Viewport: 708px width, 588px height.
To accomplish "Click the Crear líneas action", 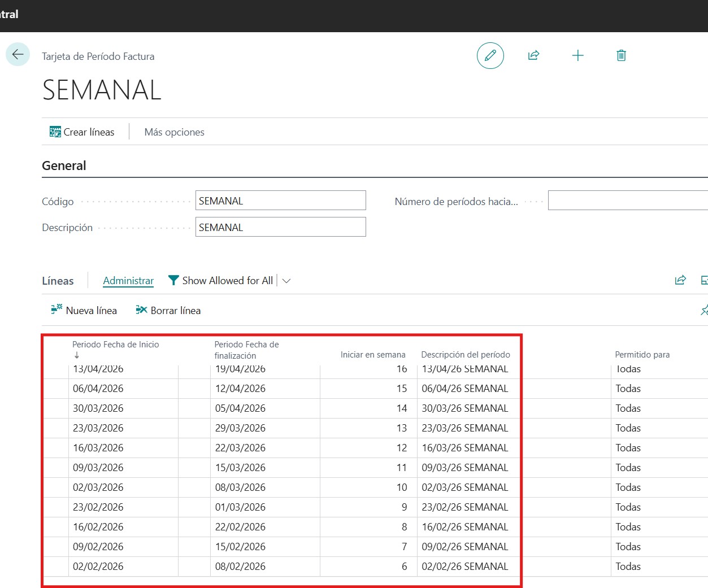I will (82, 132).
